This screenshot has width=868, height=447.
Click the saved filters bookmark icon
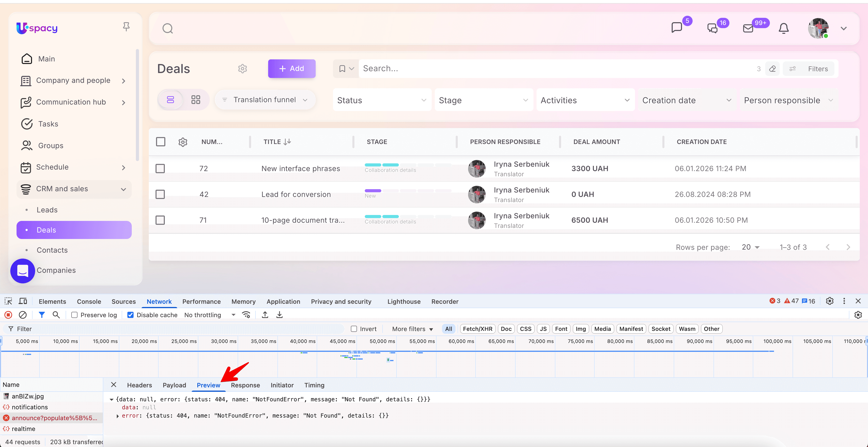(342, 69)
